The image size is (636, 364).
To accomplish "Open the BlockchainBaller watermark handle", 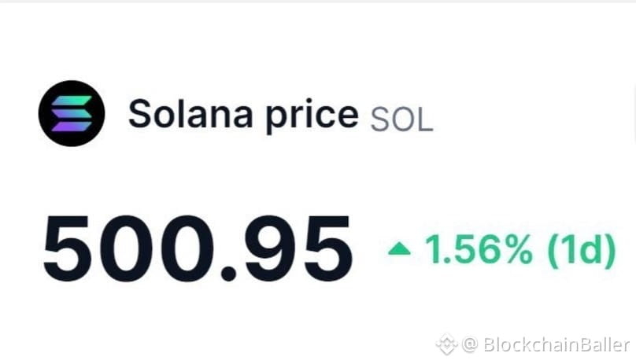I will [x=556, y=344].
